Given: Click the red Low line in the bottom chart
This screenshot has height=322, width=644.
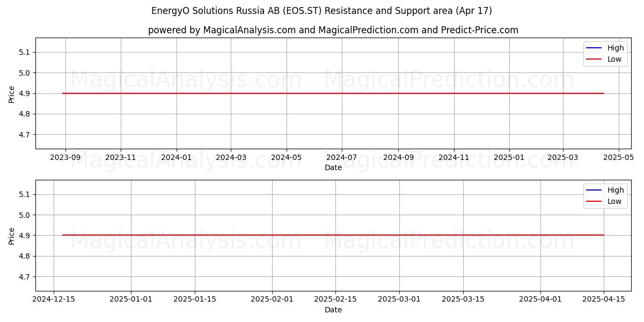Looking at the screenshot, I should (333, 235).
